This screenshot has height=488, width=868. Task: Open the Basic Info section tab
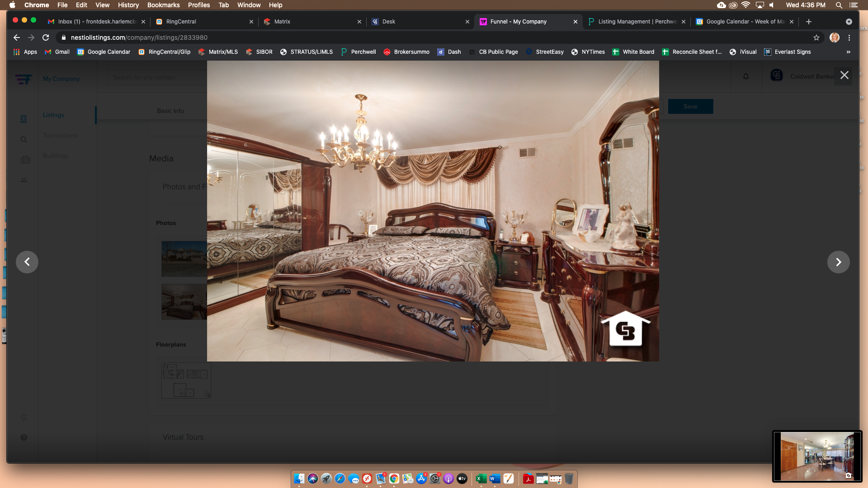pos(170,111)
